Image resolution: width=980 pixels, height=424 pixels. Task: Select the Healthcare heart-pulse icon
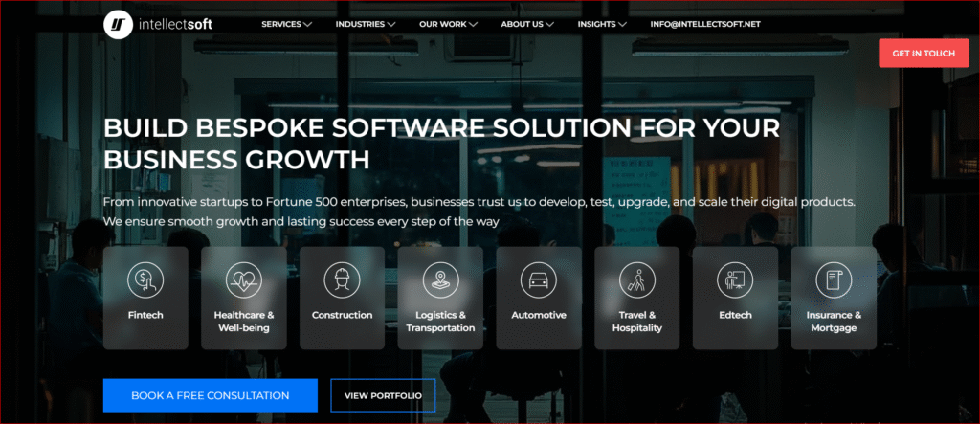coord(244,279)
